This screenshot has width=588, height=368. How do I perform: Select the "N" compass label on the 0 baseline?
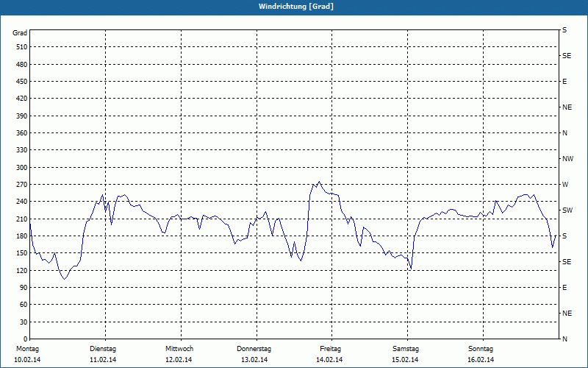[564, 339]
